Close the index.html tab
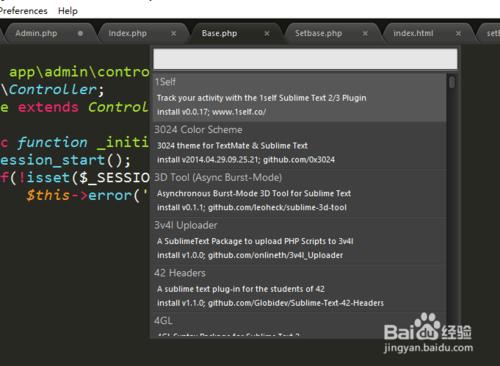This screenshot has width=500, height=366. 459,33
